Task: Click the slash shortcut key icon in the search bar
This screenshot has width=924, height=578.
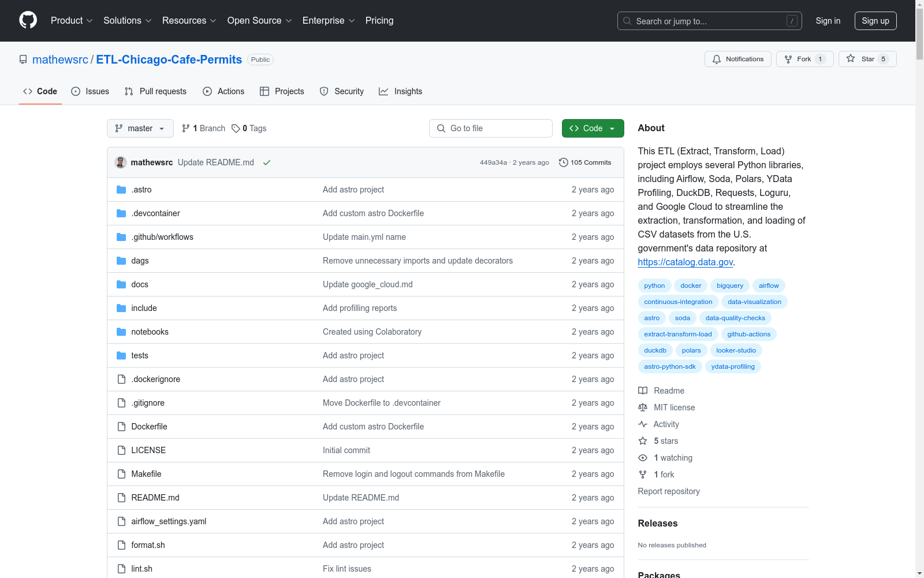Action: pyautogui.click(x=792, y=21)
